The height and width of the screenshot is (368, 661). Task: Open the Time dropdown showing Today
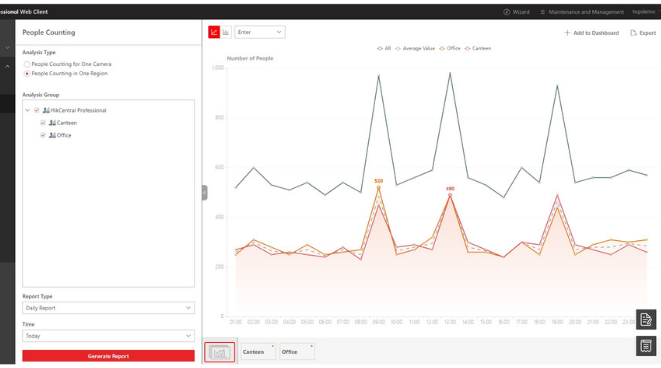[108, 336]
